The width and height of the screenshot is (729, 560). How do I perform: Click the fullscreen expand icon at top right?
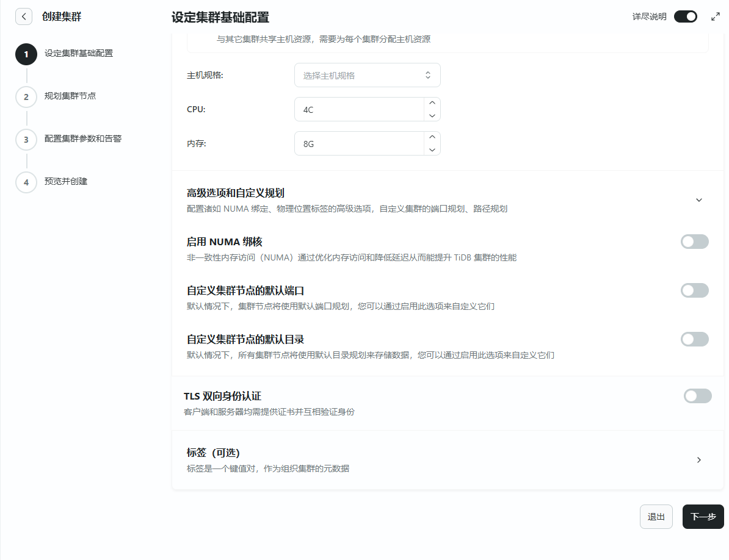click(x=716, y=17)
